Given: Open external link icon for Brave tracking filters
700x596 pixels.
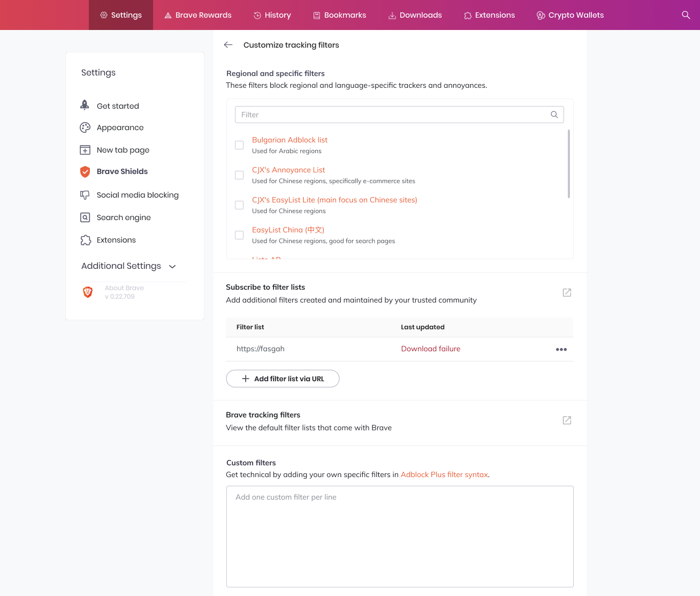Looking at the screenshot, I should (567, 420).
